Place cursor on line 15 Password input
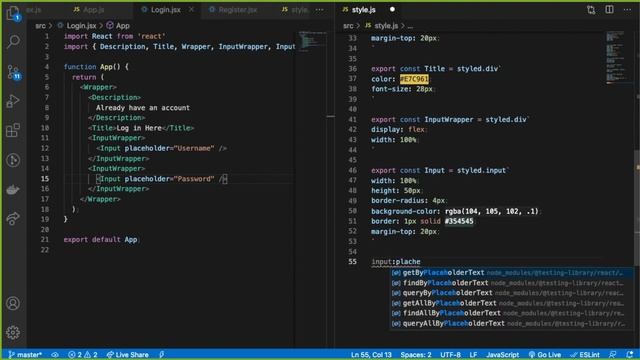 (x=162, y=179)
